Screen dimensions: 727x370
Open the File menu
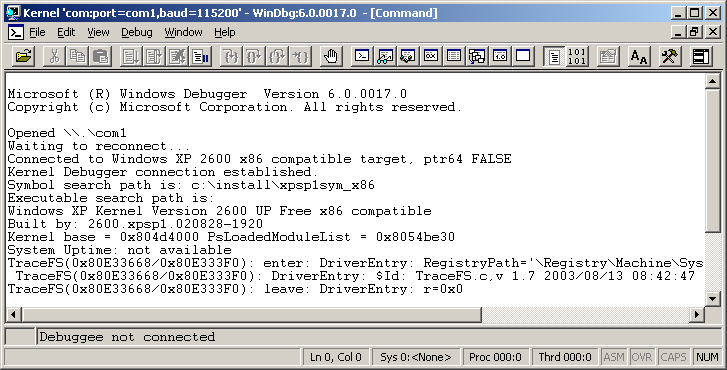pos(37,32)
